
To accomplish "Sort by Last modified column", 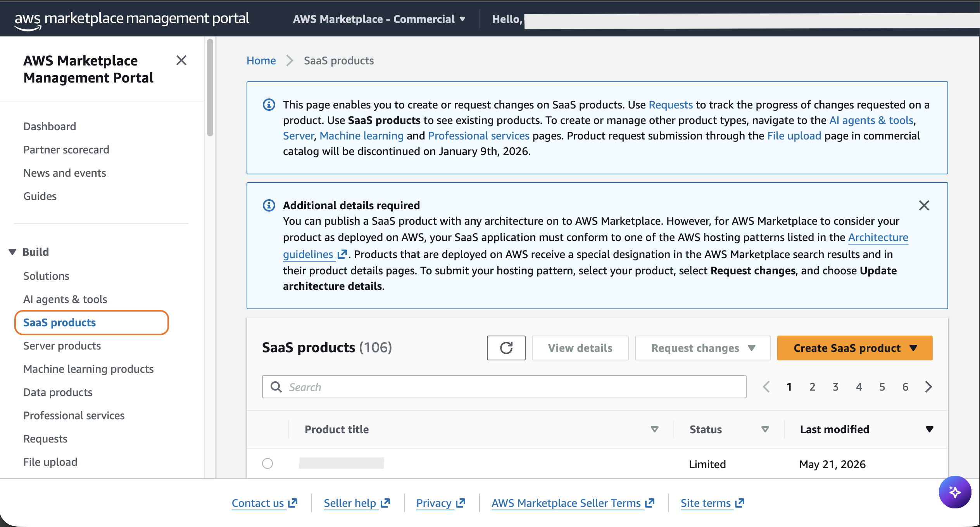I will [x=929, y=429].
